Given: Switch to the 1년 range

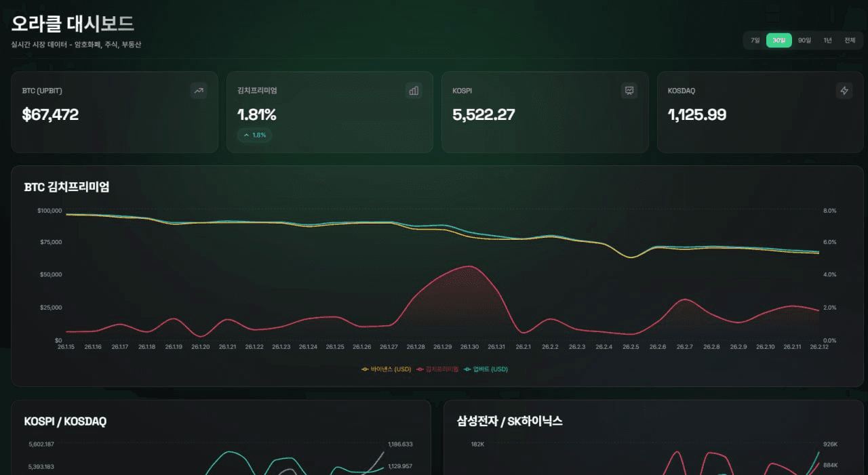Looking at the screenshot, I should point(827,41).
